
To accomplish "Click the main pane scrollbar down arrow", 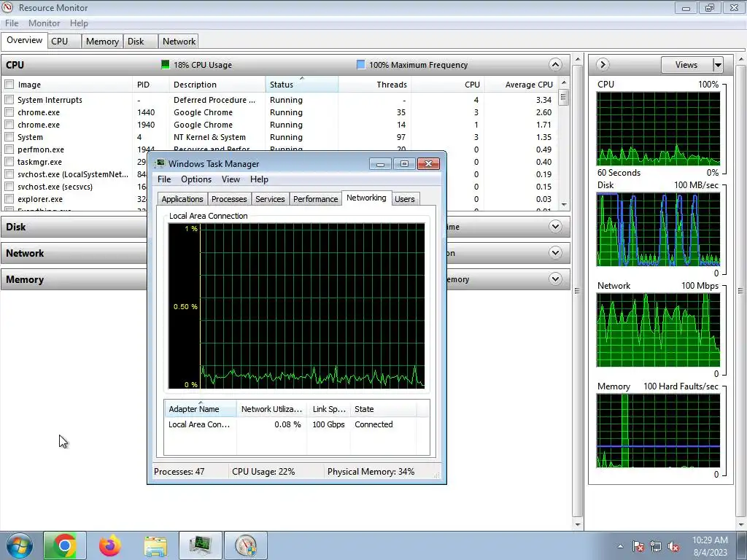I will 578,525.
